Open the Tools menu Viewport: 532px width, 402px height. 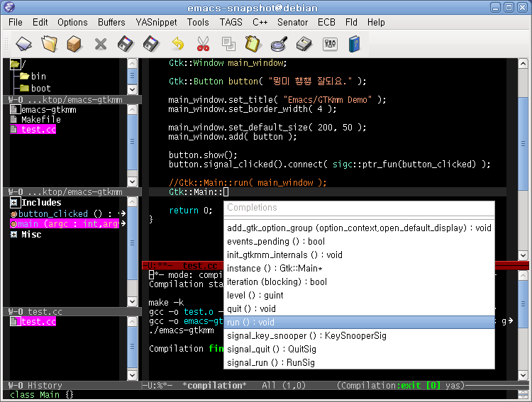pyautogui.click(x=198, y=23)
